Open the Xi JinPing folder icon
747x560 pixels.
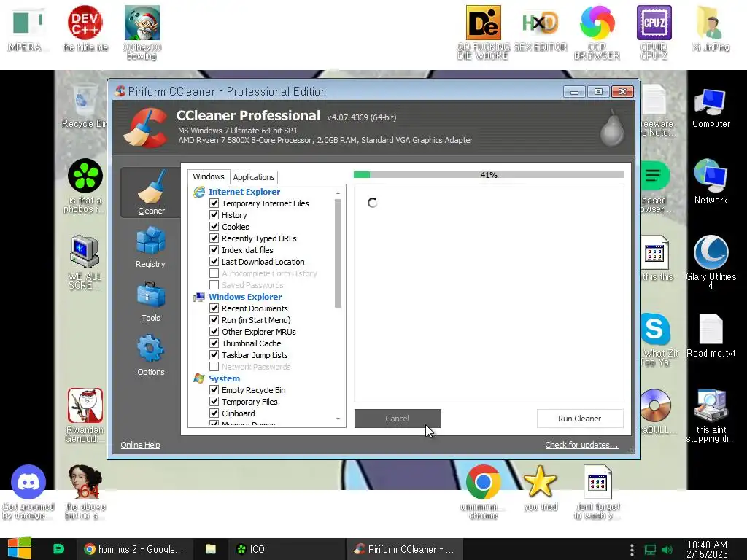711,28
